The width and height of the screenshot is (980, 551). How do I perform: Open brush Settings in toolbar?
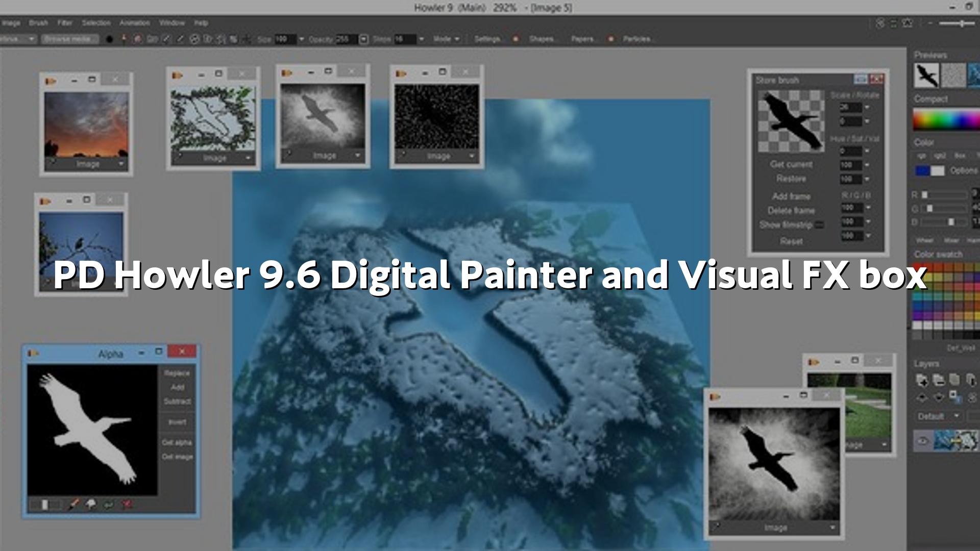[487, 39]
